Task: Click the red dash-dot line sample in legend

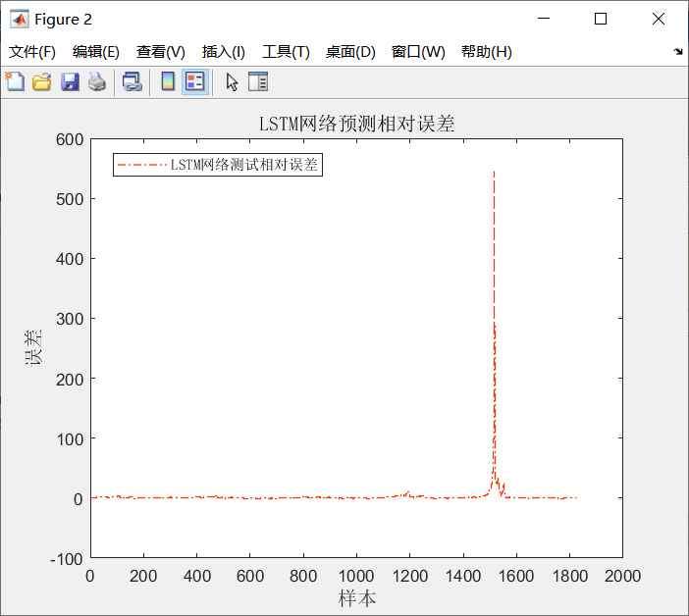Action: [x=142, y=166]
